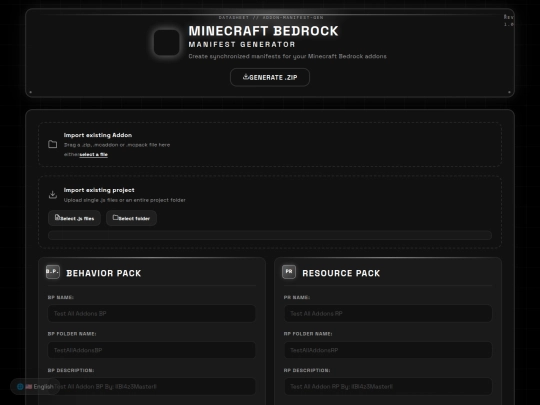Open the 'select a file' link
This screenshot has height=405, width=540.
click(x=94, y=155)
